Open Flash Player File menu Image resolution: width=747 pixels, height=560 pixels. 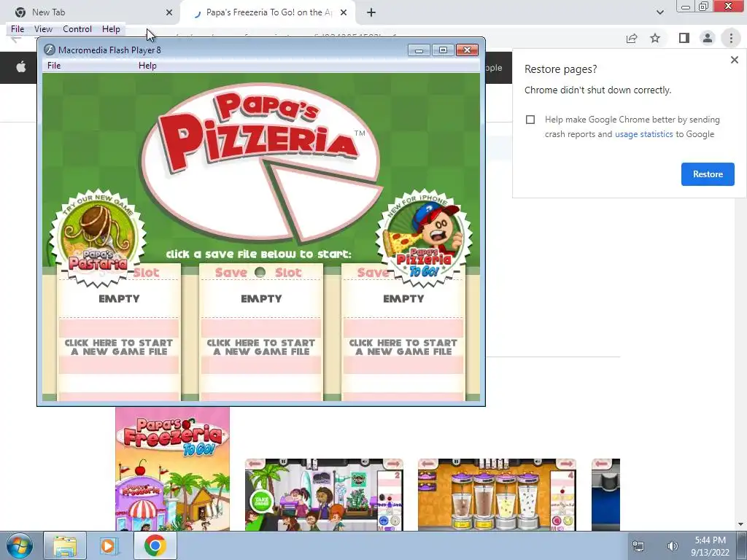(54, 66)
